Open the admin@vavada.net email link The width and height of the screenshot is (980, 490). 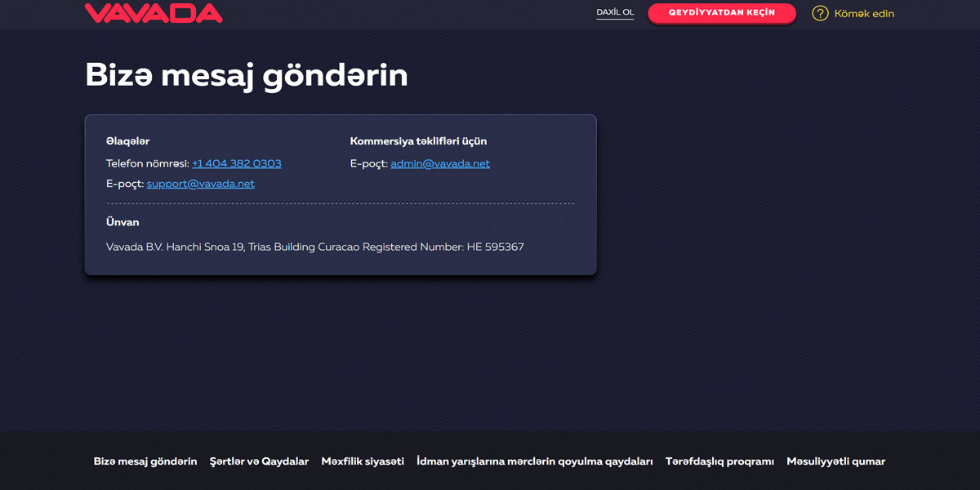(x=439, y=163)
